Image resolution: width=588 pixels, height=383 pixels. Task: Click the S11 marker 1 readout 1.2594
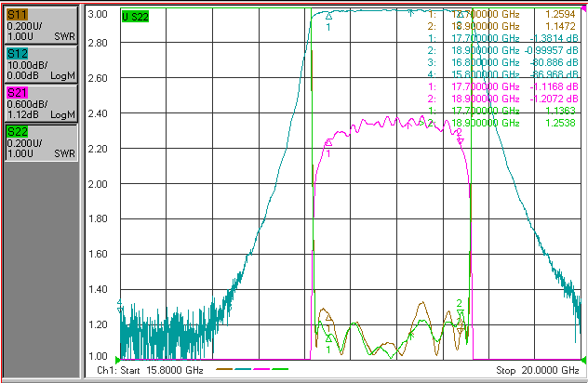pyautogui.click(x=560, y=14)
